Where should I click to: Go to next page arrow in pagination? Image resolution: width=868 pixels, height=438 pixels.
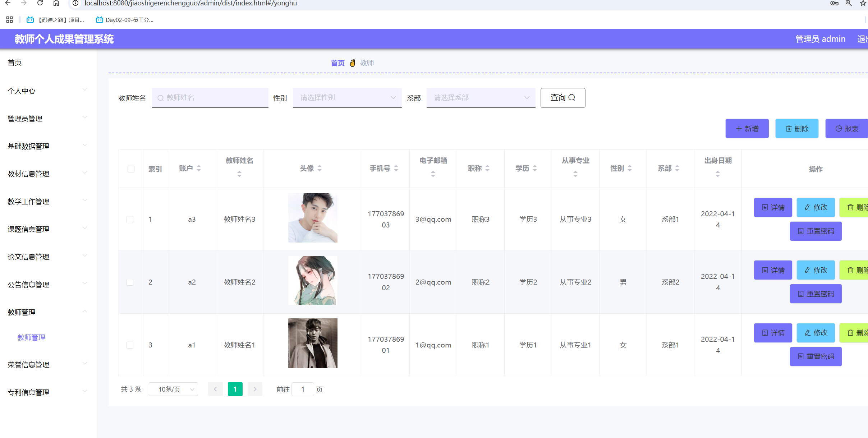255,389
